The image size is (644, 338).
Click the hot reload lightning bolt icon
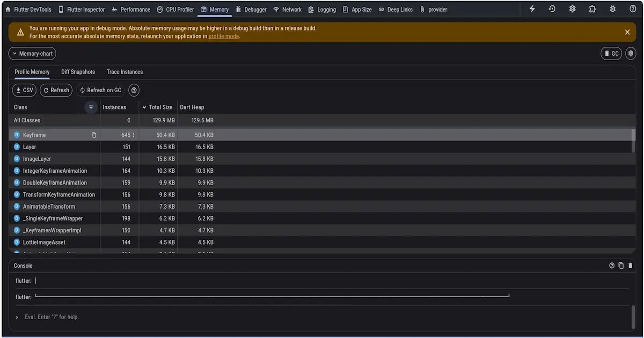coord(532,9)
